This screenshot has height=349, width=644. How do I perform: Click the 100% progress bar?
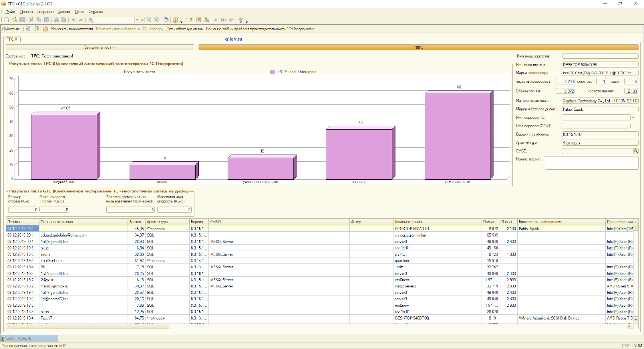418,47
